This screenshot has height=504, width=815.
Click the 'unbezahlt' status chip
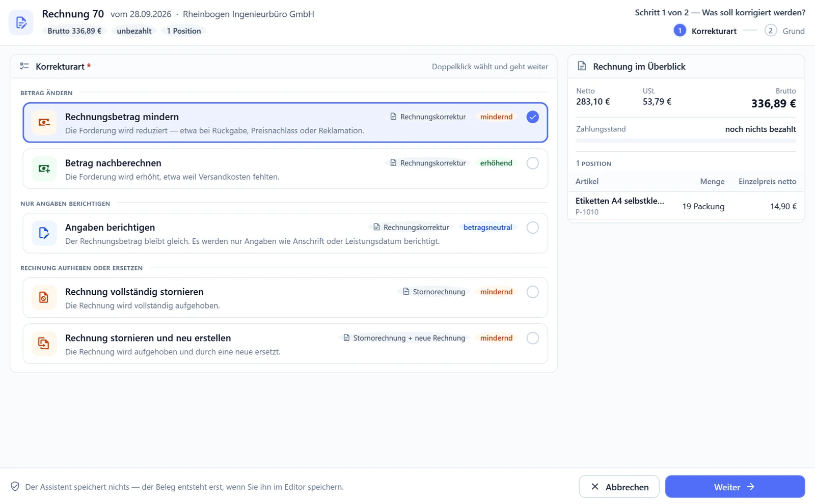pos(134,31)
